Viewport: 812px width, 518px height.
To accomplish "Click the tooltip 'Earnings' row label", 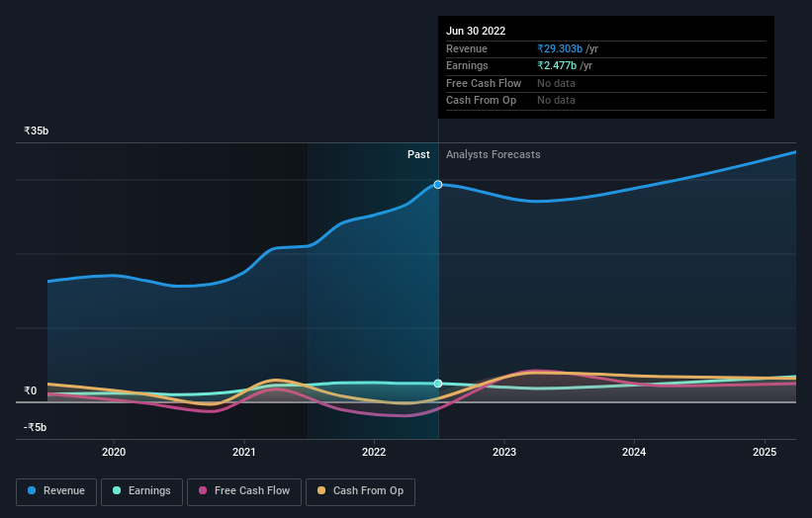I will coord(467,65).
